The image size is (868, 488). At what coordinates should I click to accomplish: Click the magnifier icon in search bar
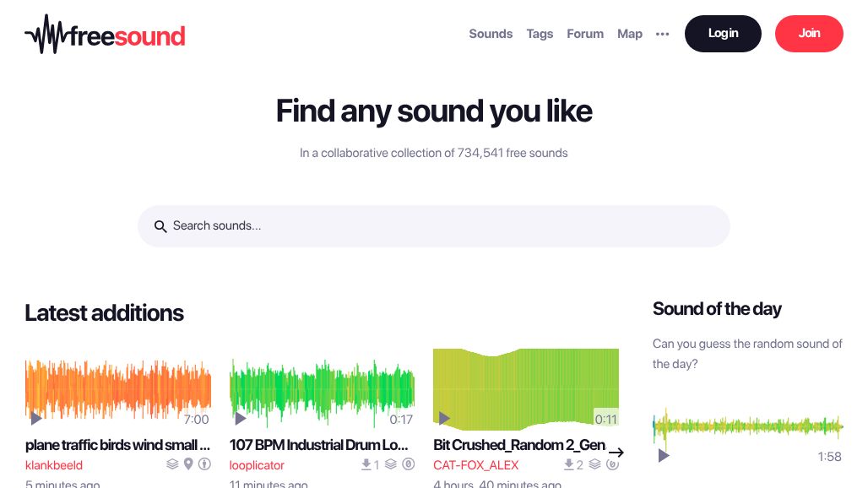160,226
